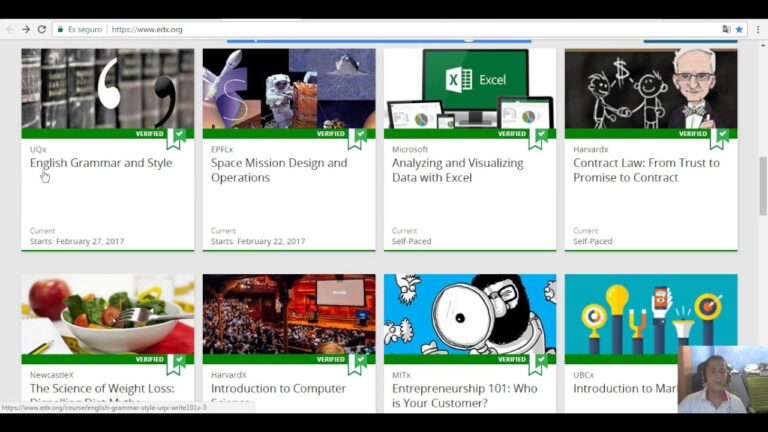Image resolution: width=768 pixels, height=432 pixels.
Task: Click the verified ribbon badge on Contract Law card
Action: (719, 139)
